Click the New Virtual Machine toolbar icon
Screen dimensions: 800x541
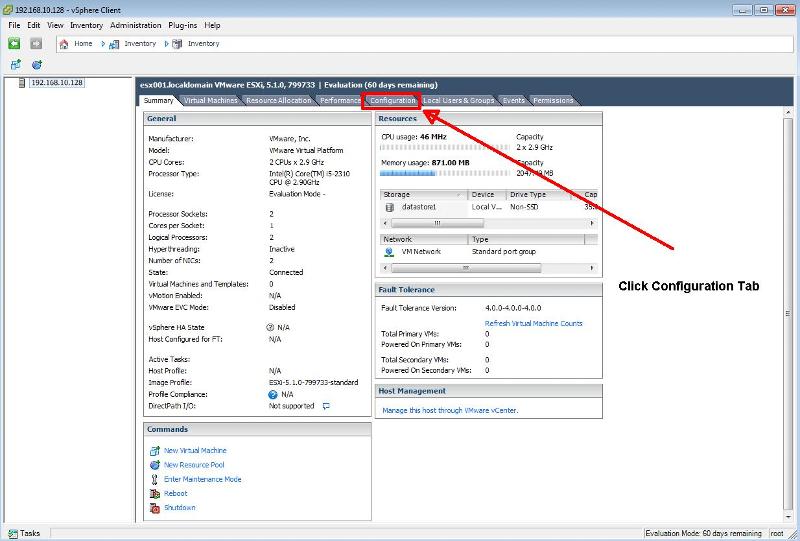pos(16,64)
